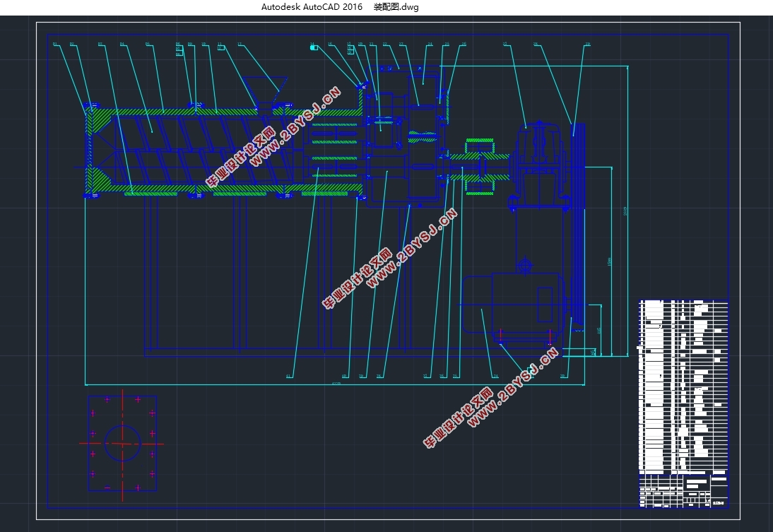This screenshot has width=773, height=532.
Task: Pick the highlighted part balloon number 14
Action: coord(312,47)
